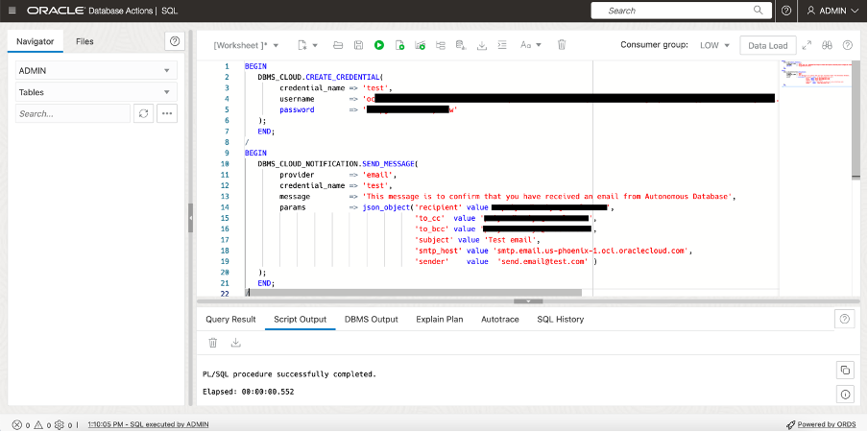
Task: Click the editor horizontal scrollbar
Action: pos(414,292)
